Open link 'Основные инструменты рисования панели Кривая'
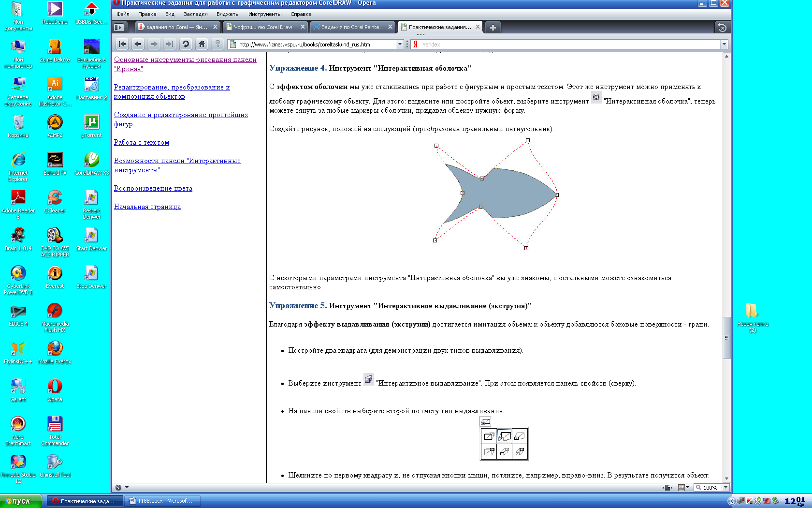The height and width of the screenshot is (508, 812). pos(185,64)
